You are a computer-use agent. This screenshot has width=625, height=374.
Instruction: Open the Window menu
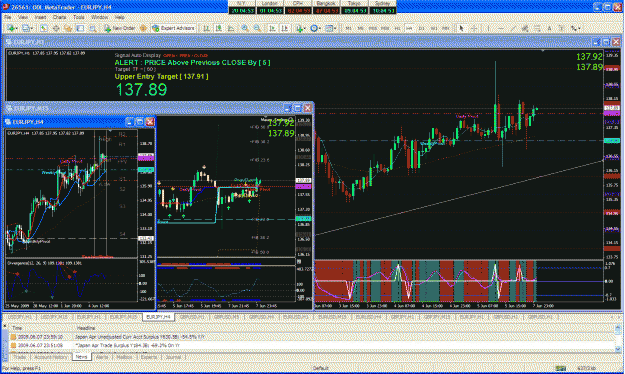tap(99, 18)
